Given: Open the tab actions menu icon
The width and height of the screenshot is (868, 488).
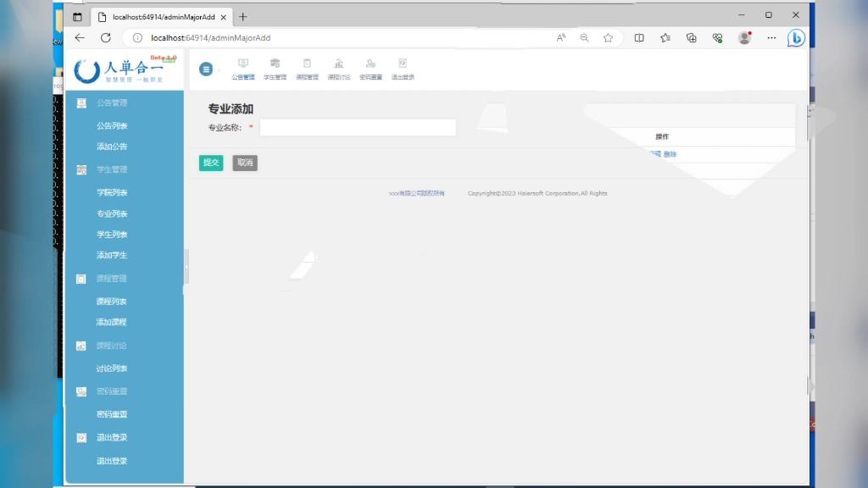Looking at the screenshot, I should [x=77, y=17].
